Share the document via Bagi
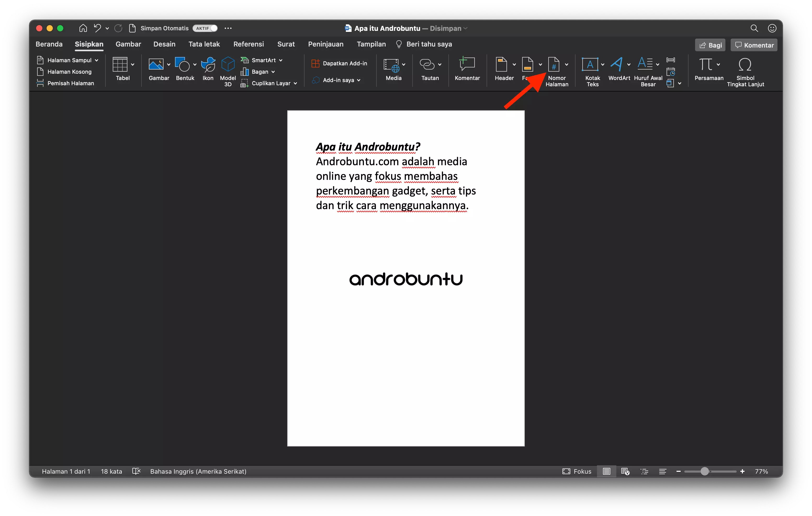Screen dimensions: 812x516 [710, 45]
